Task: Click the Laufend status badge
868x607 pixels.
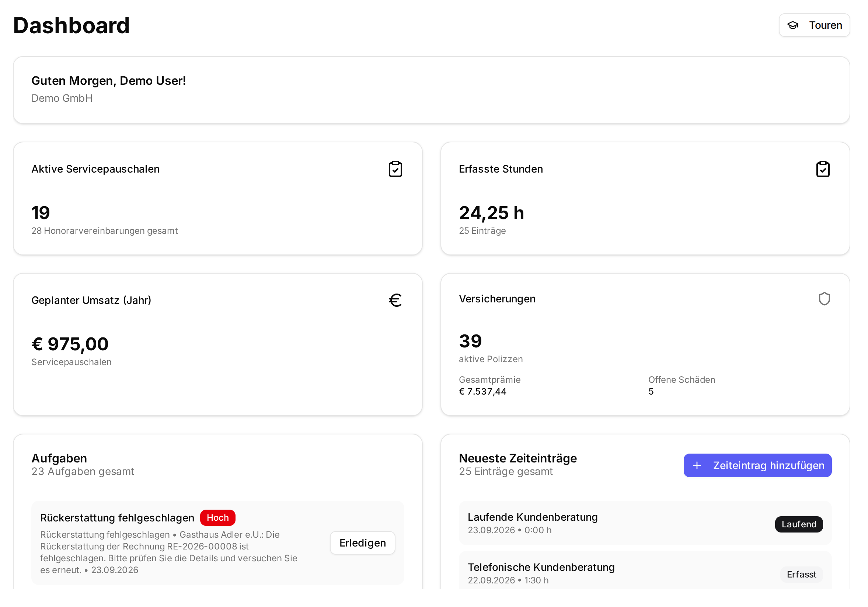Action: (798, 524)
